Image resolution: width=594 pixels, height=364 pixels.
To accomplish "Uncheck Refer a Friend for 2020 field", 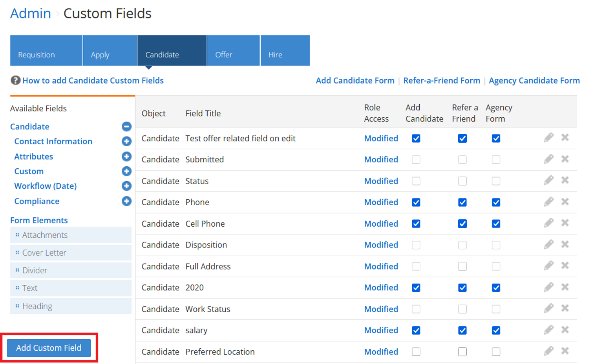I will (462, 288).
